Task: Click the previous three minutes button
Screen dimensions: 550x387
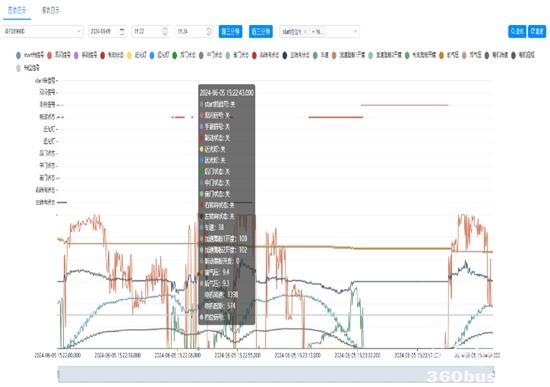Action: [230, 31]
